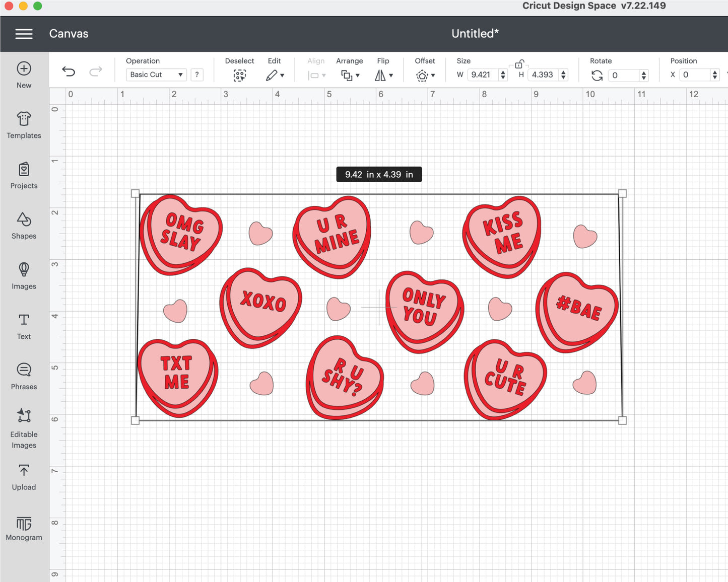Open the hamburger main menu
Viewport: 728px width, 582px height.
pyautogui.click(x=24, y=34)
